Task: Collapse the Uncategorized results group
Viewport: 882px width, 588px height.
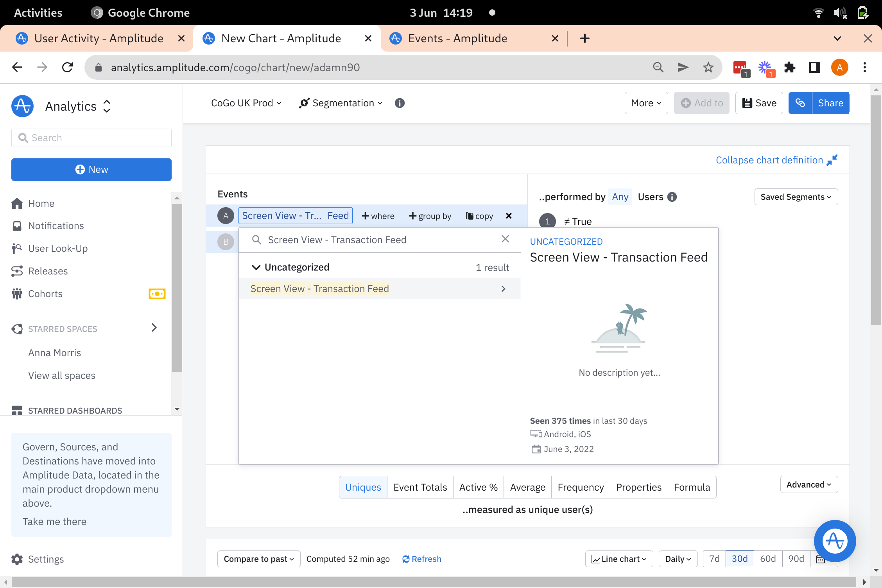Action: [256, 267]
